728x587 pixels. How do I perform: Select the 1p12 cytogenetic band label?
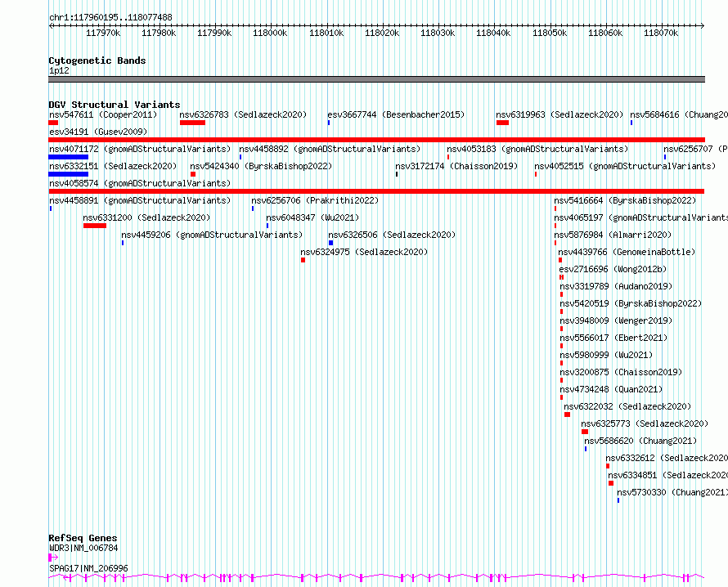coord(59,70)
